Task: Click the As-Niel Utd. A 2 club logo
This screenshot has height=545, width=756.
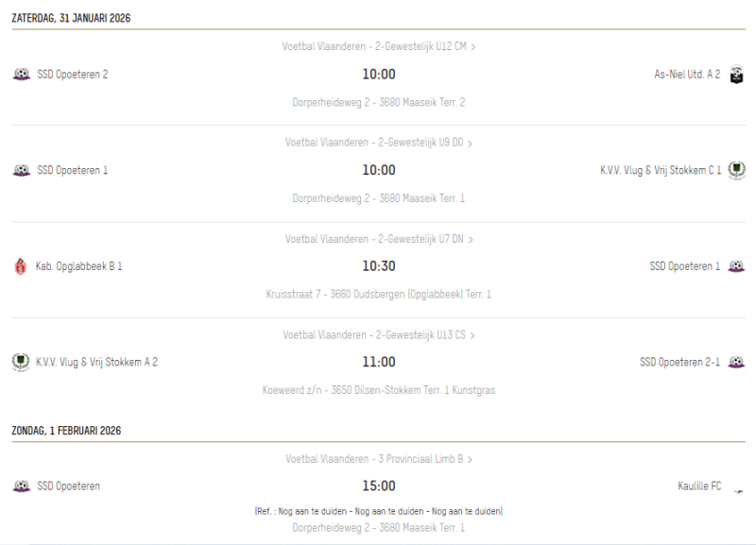Action: pos(737,75)
